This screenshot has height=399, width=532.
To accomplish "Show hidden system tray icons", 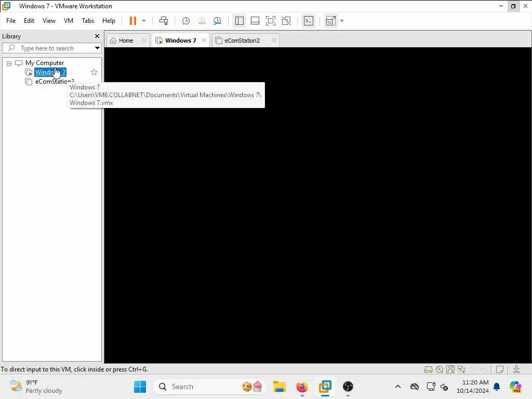I will coord(398,387).
